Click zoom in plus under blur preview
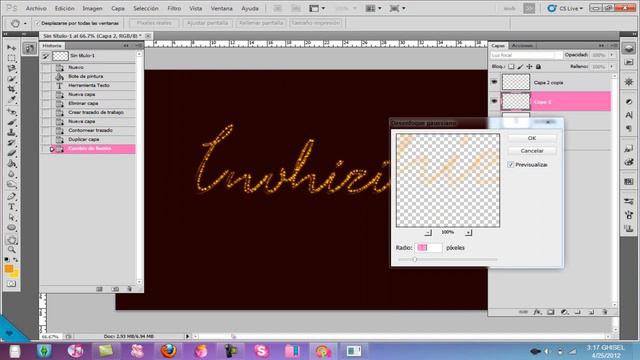Viewport: 640px width, 360px height. click(x=468, y=233)
